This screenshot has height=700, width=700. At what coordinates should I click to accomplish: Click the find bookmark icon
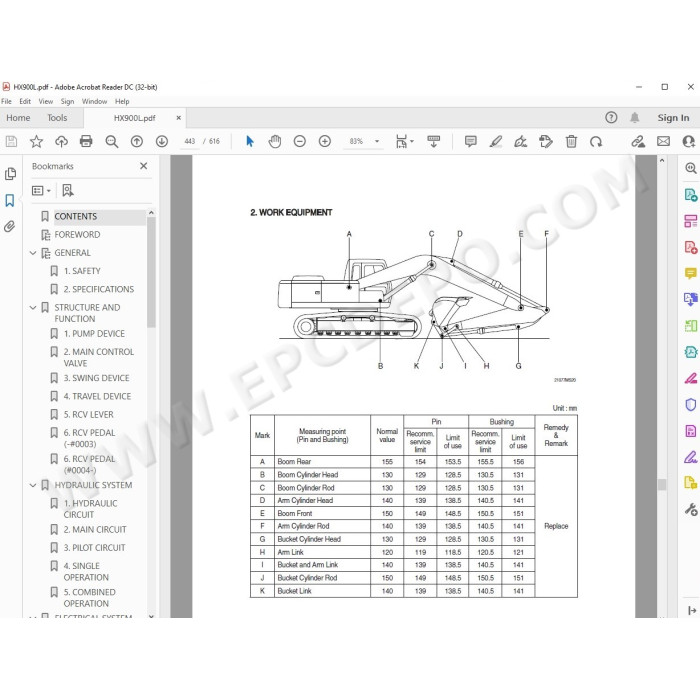(x=68, y=191)
